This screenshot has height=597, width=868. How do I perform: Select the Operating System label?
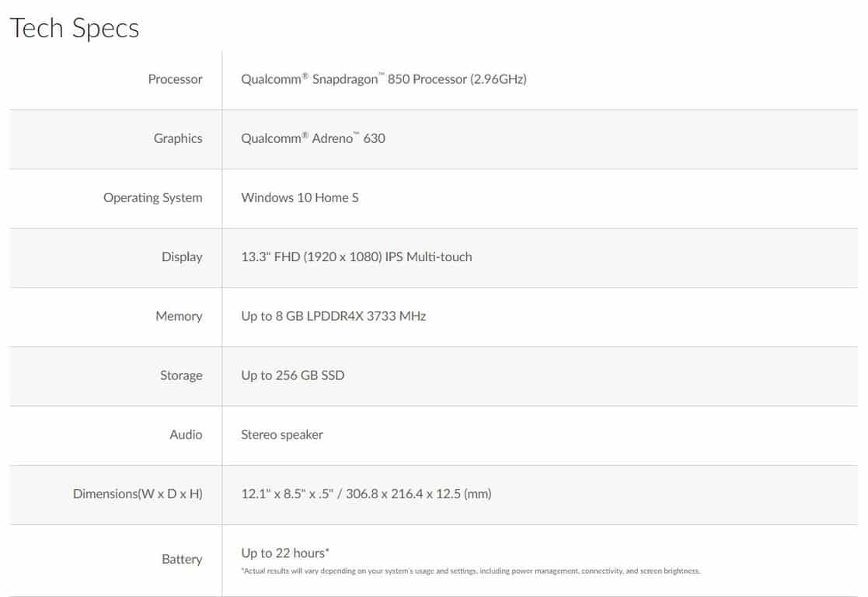[x=153, y=197]
